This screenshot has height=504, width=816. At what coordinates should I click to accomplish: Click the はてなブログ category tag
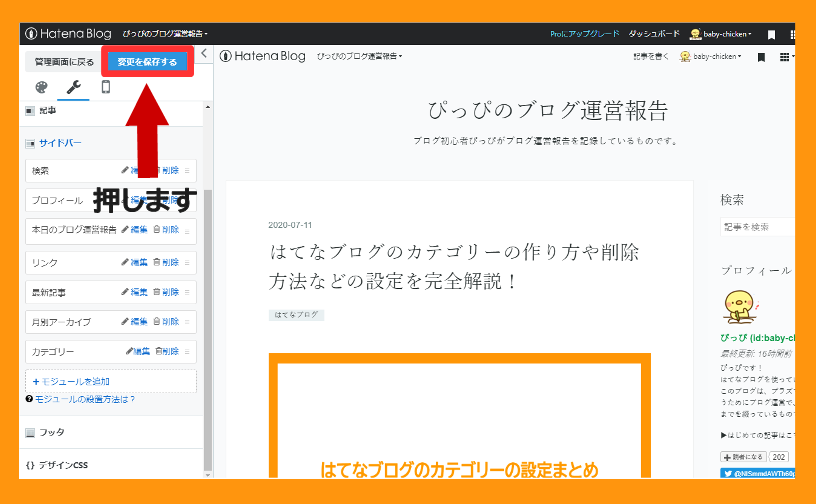296,315
